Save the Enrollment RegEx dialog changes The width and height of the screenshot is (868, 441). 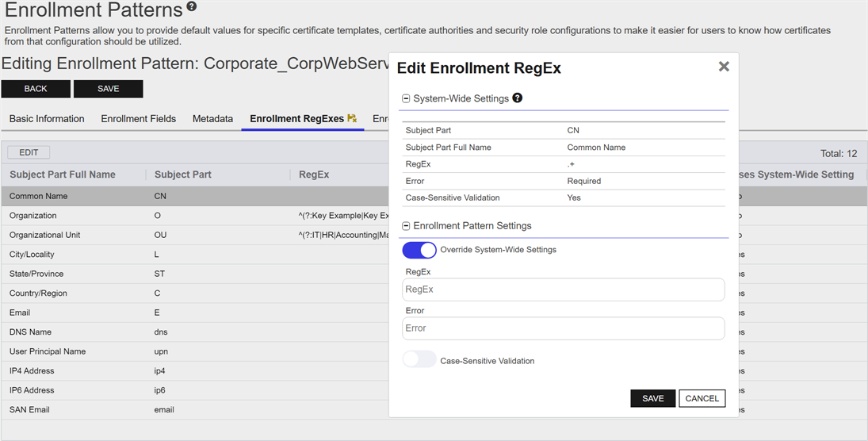point(652,398)
